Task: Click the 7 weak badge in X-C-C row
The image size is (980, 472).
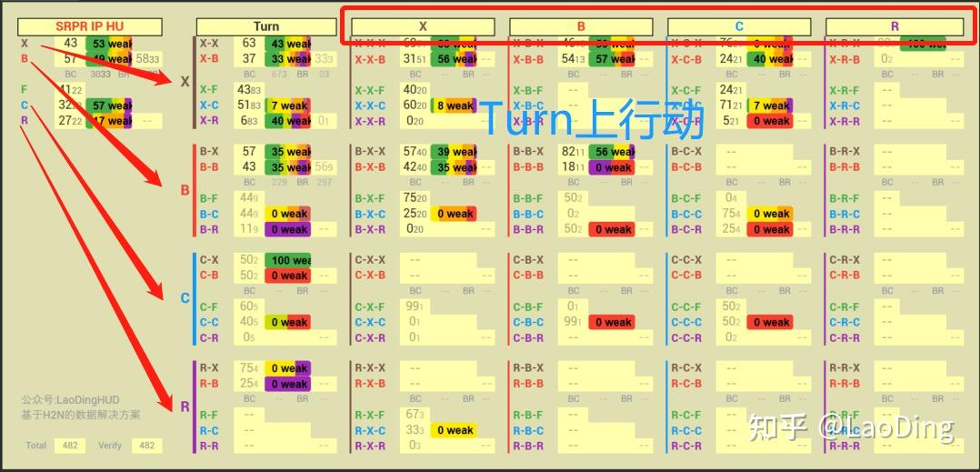Action: coord(770,105)
